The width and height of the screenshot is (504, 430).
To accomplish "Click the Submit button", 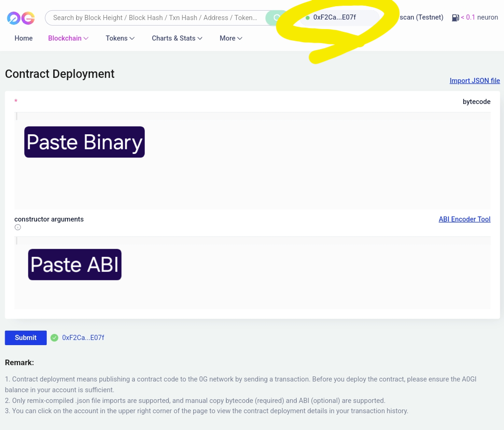I will pos(26,338).
